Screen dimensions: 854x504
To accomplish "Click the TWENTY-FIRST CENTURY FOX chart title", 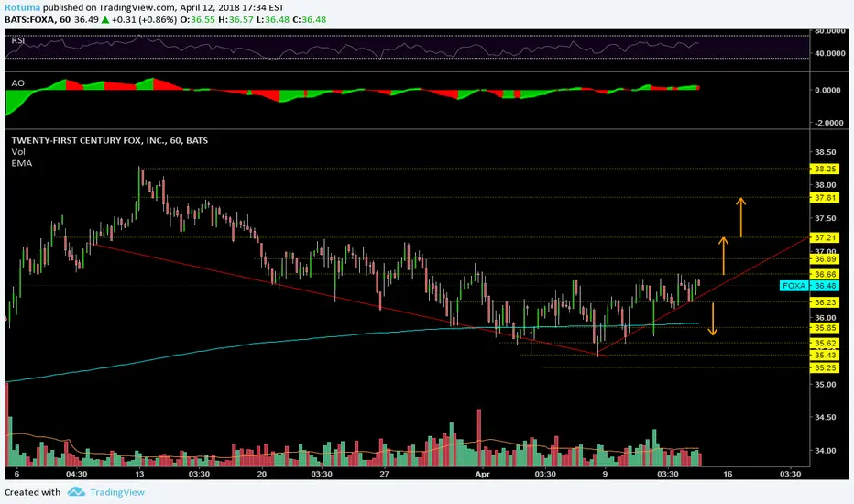I will pyautogui.click(x=109, y=140).
